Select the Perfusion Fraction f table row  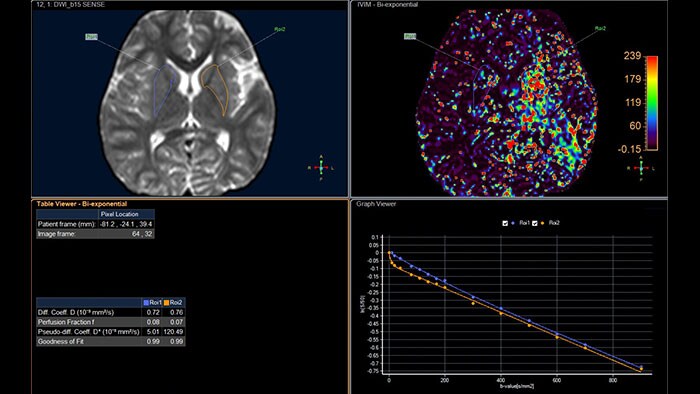tap(111, 322)
